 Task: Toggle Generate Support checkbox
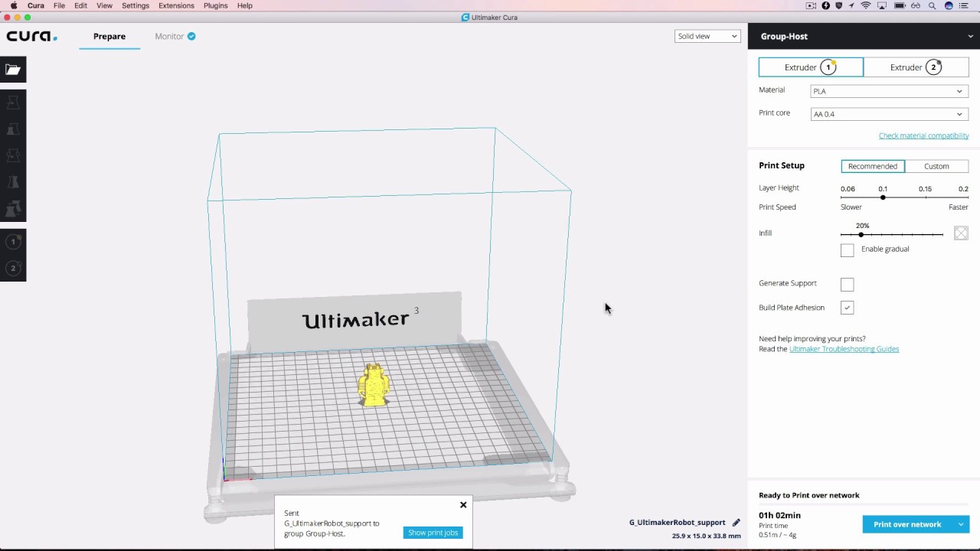[847, 285]
